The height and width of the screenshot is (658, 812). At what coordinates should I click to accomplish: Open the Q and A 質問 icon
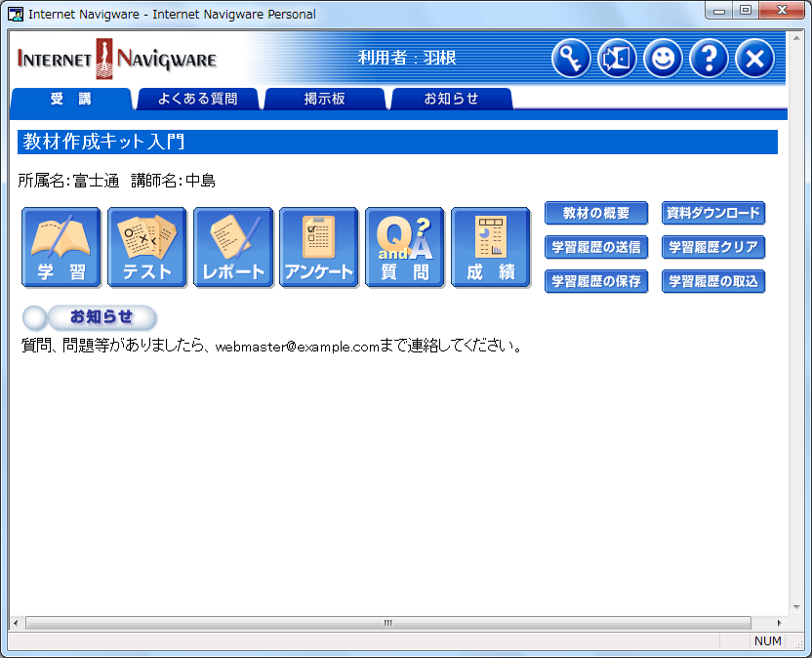coord(405,247)
